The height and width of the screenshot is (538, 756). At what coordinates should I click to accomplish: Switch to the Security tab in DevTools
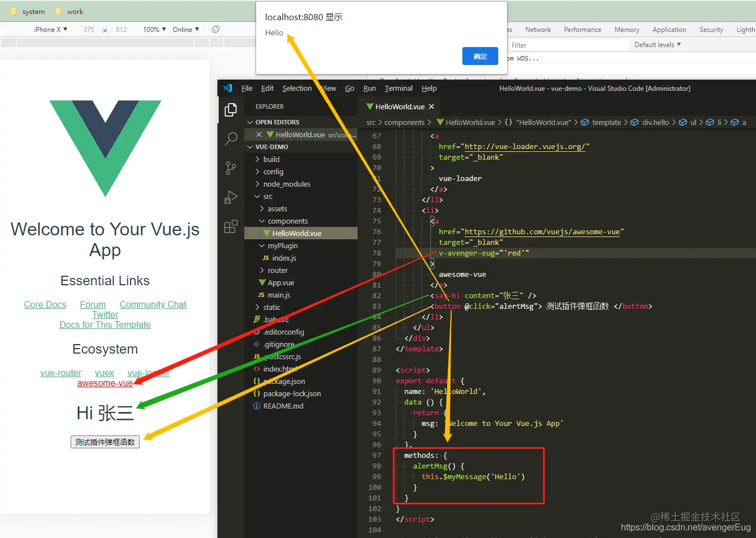[x=711, y=30]
